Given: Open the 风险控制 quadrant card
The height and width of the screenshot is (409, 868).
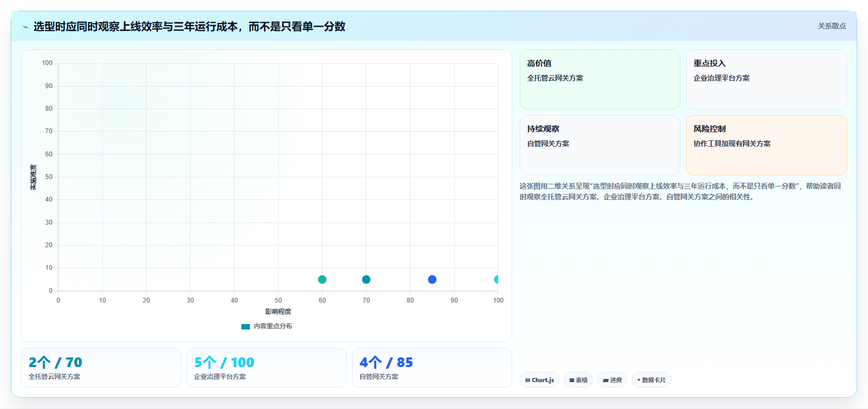Looking at the screenshot, I should coord(766,145).
